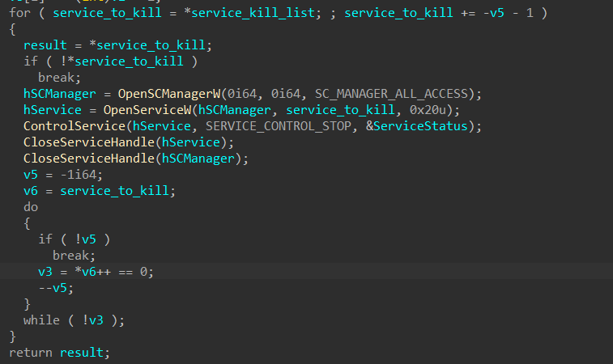The height and width of the screenshot is (364, 613).
Task: Click the 0x20u argument value
Action: (428, 110)
